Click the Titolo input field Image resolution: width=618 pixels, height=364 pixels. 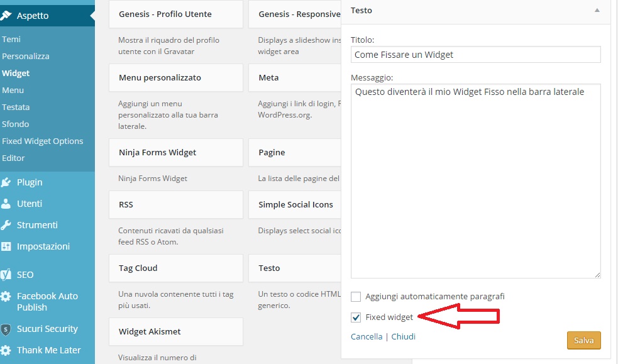(x=476, y=54)
